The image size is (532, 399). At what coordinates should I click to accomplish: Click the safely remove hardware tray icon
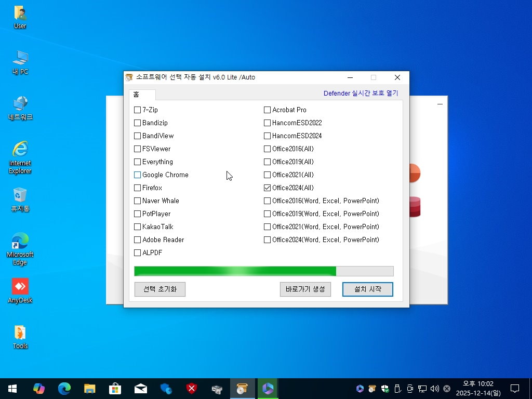click(397, 389)
